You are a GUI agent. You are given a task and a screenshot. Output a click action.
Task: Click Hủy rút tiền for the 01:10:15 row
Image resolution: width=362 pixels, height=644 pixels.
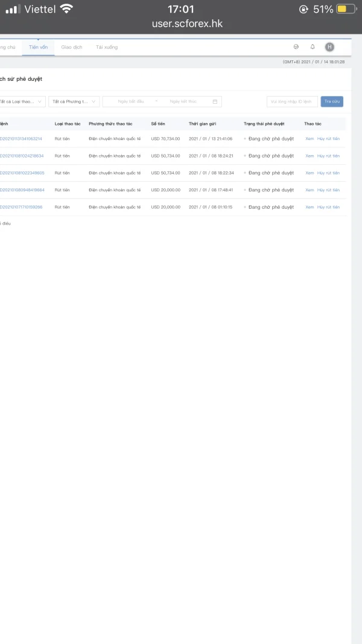(328, 208)
